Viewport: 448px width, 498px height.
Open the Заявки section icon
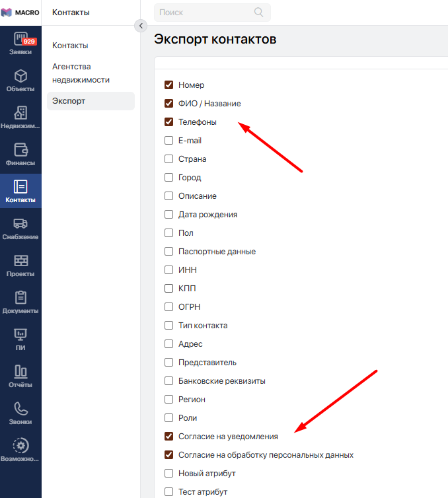[x=20, y=39]
